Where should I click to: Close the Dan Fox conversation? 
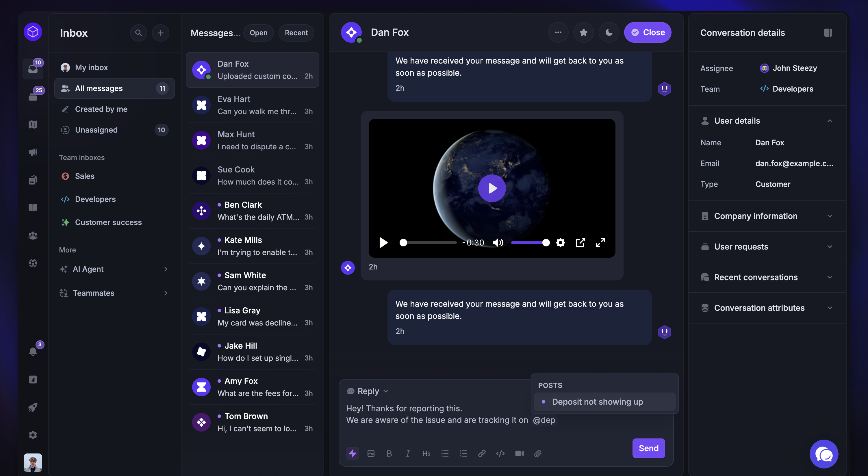pos(647,32)
